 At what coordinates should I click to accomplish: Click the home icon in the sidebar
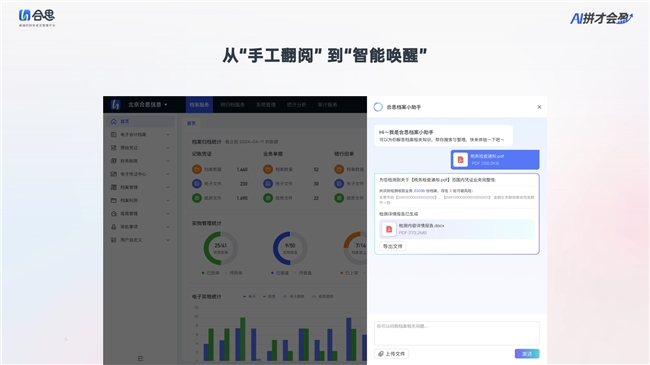point(114,122)
